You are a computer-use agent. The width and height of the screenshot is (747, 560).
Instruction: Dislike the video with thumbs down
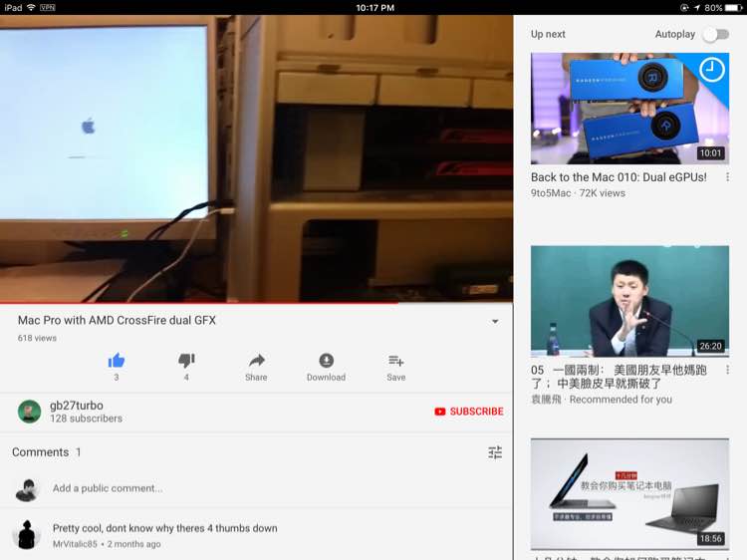click(x=186, y=361)
